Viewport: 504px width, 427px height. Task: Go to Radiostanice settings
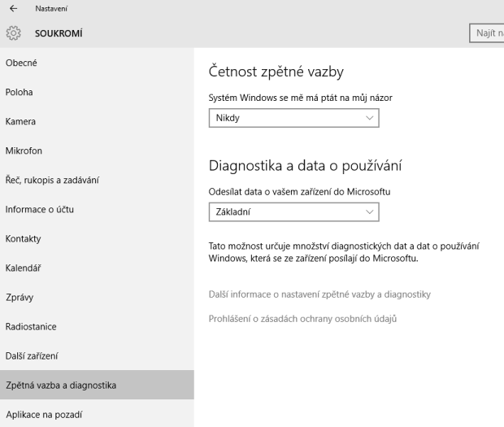tap(31, 326)
